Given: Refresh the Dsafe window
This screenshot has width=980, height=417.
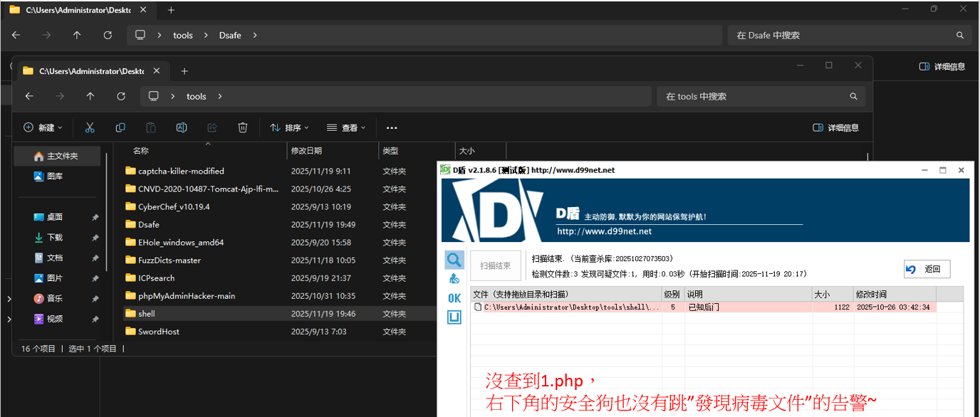Looking at the screenshot, I should pos(108,35).
